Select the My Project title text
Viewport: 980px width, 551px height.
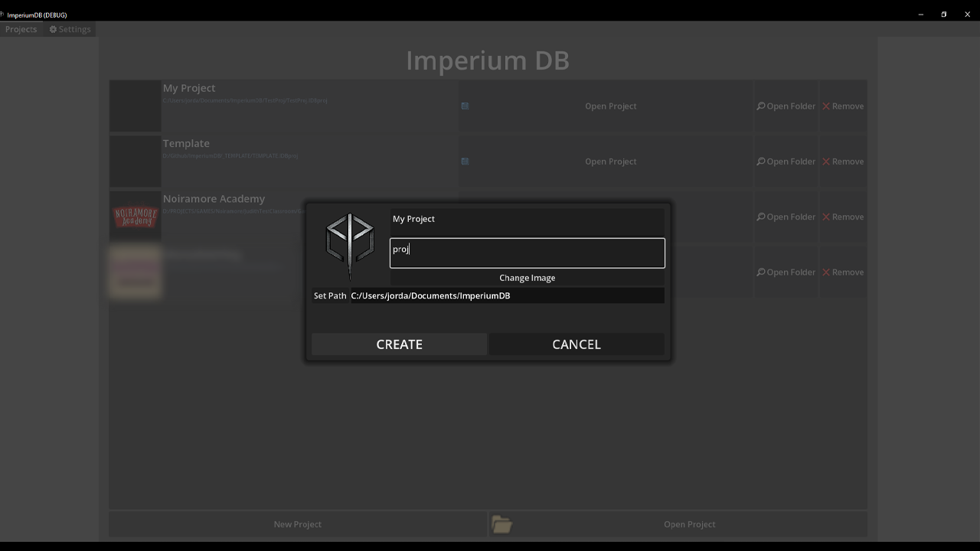click(x=189, y=88)
